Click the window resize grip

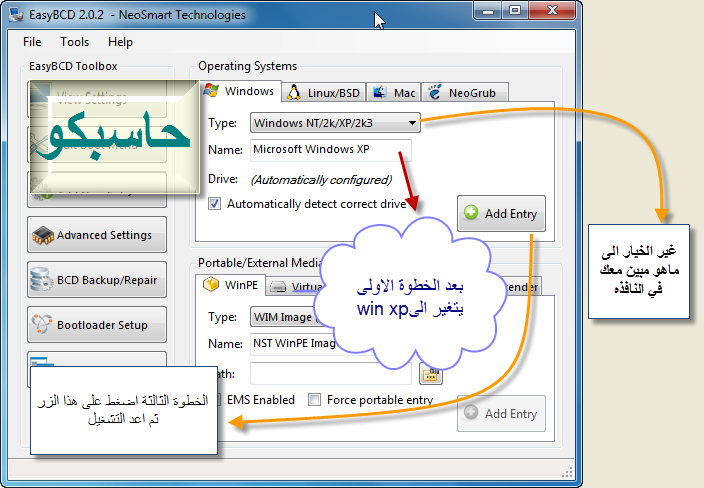click(567, 472)
